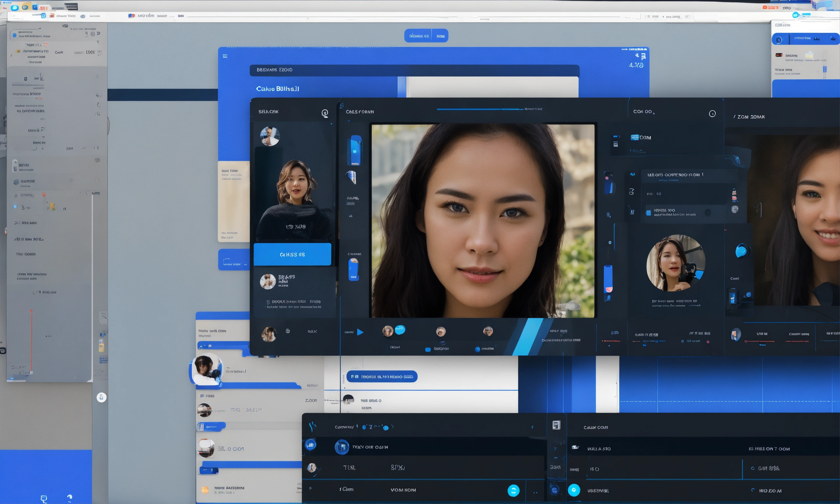Image resolution: width=840 pixels, height=504 pixels.
Task: Click the GGLX label in the bottom call bar
Action: click(312, 331)
